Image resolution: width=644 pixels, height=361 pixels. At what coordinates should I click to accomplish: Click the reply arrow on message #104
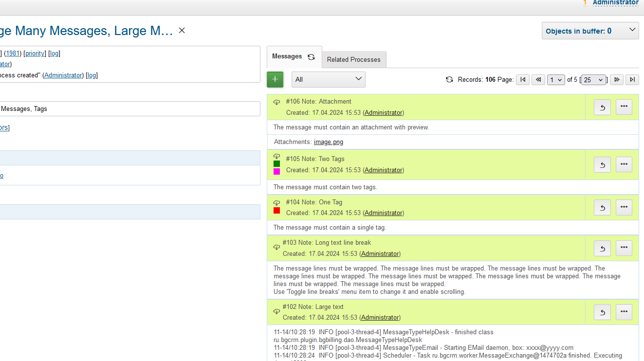tap(602, 208)
